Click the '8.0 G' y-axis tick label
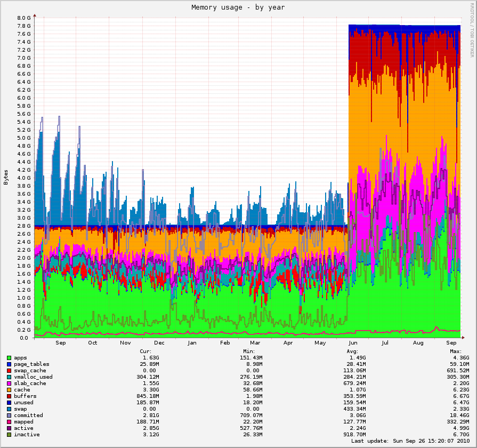477x448 pixels. [24, 18]
